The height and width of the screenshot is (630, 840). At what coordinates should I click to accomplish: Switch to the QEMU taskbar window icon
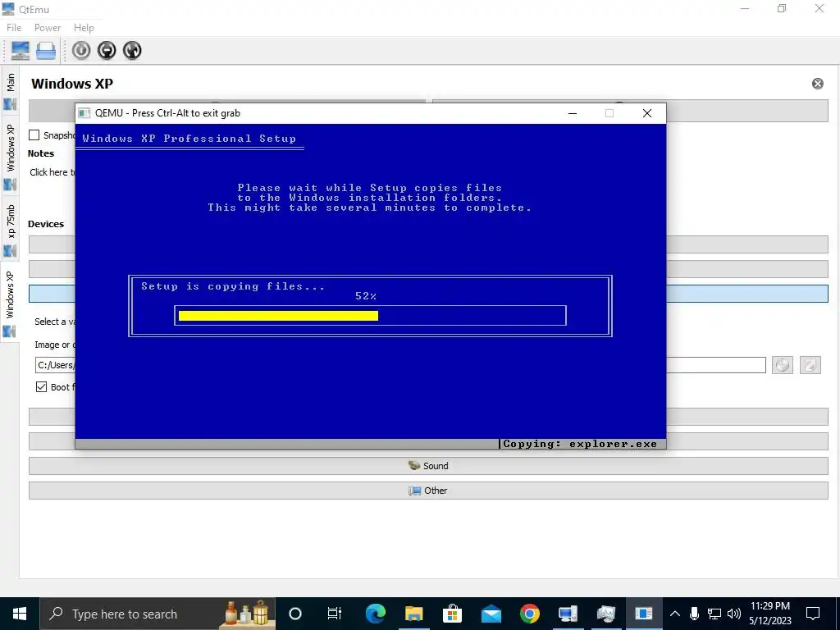click(644, 614)
